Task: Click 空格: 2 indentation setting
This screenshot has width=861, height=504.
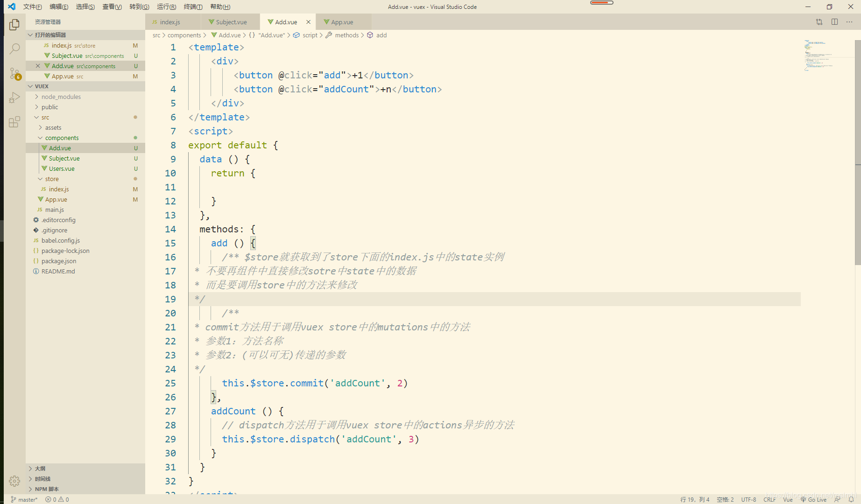Action: point(725,499)
